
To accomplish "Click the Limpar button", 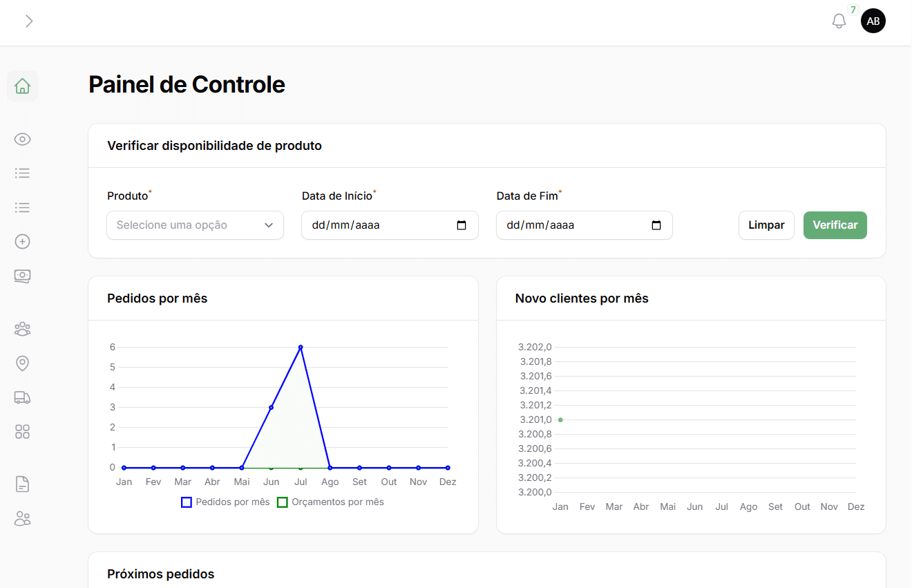I will [x=766, y=225].
